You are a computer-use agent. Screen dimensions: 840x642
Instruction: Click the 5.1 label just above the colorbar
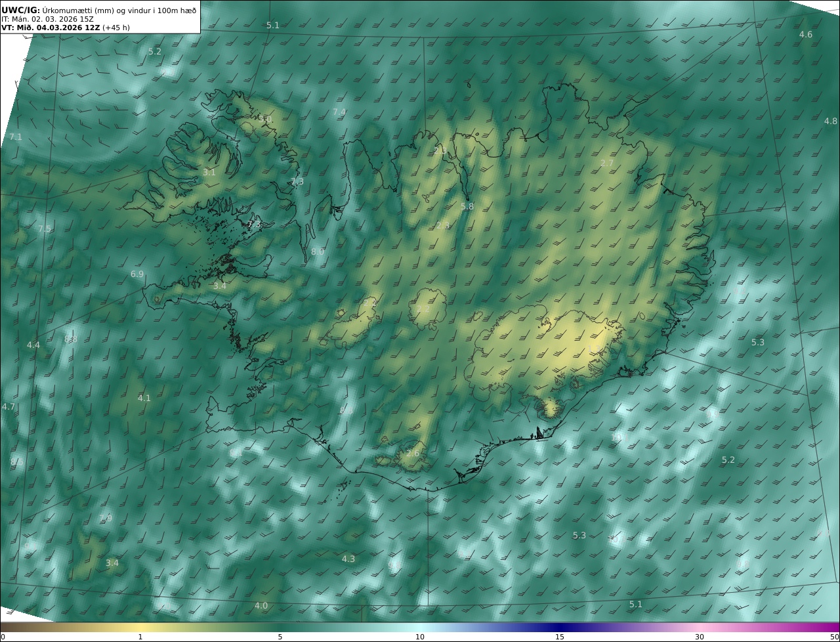(x=635, y=605)
